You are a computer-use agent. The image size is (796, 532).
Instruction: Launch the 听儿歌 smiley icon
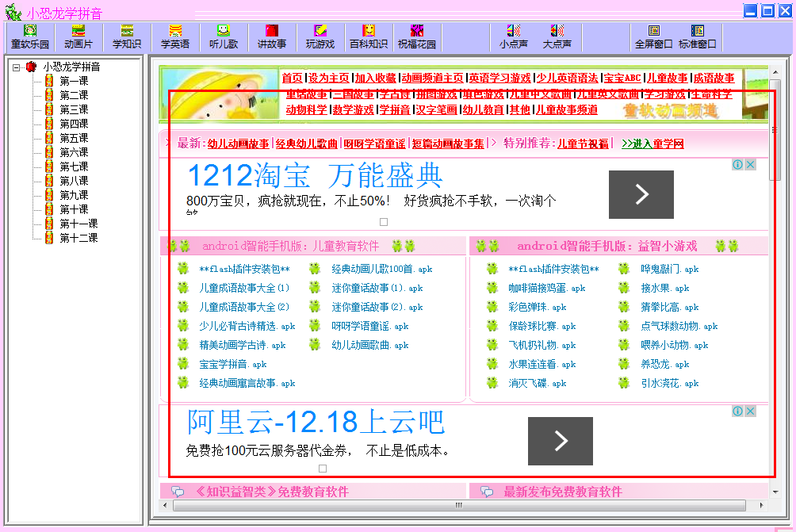coord(224,37)
